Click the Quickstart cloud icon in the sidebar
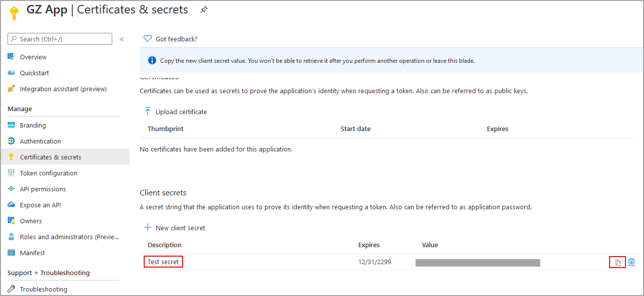This screenshot has height=296, width=644. click(x=11, y=73)
